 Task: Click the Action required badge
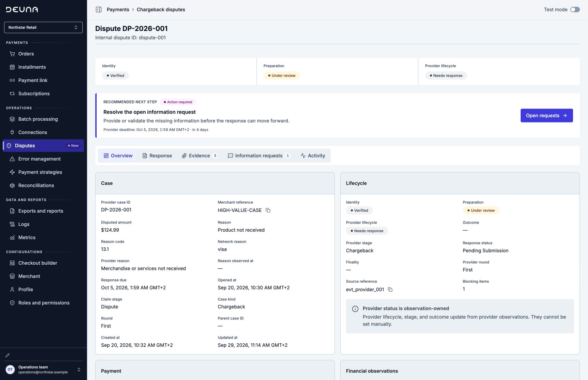coord(178,102)
